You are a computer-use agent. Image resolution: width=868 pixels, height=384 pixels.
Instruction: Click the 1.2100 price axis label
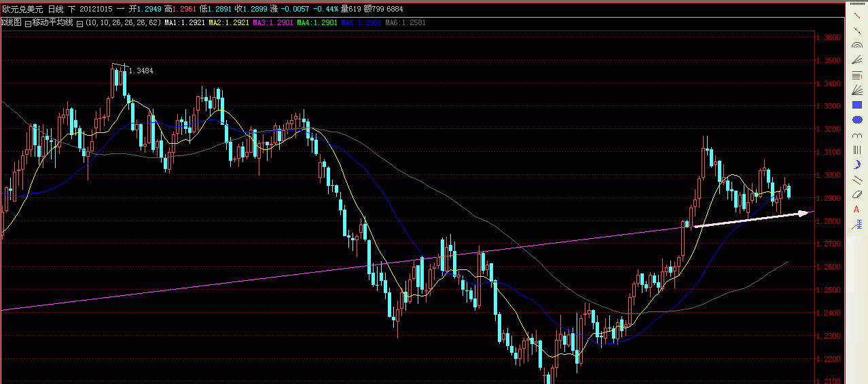tap(829, 381)
